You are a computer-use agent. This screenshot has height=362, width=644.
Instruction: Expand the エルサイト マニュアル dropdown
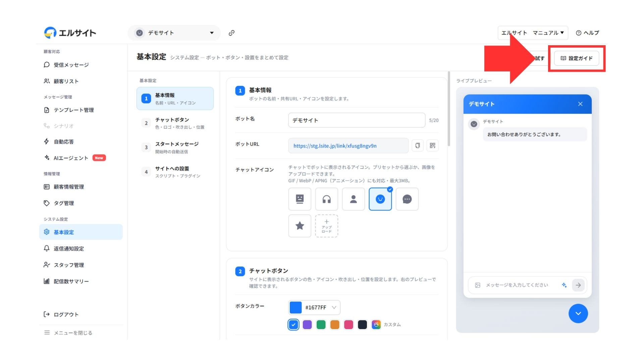point(533,33)
